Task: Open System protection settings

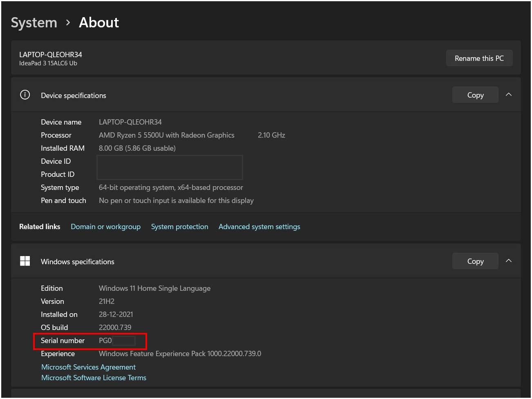Action: (x=179, y=227)
